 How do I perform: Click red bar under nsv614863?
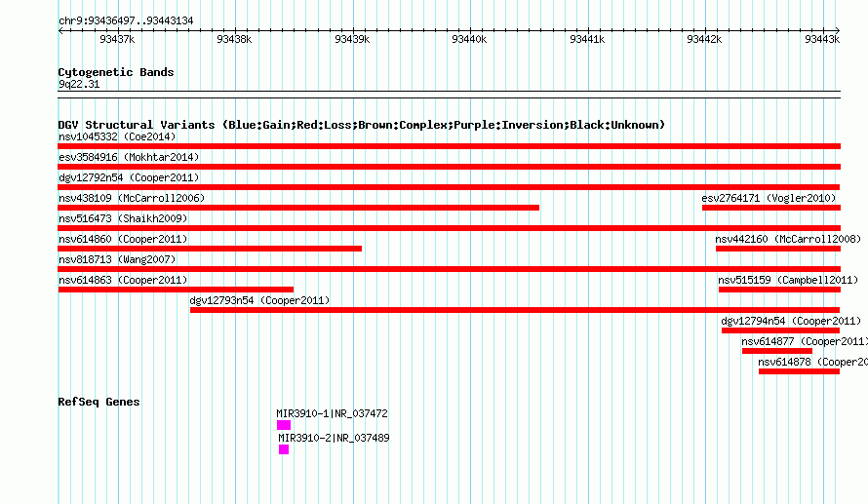(176, 290)
